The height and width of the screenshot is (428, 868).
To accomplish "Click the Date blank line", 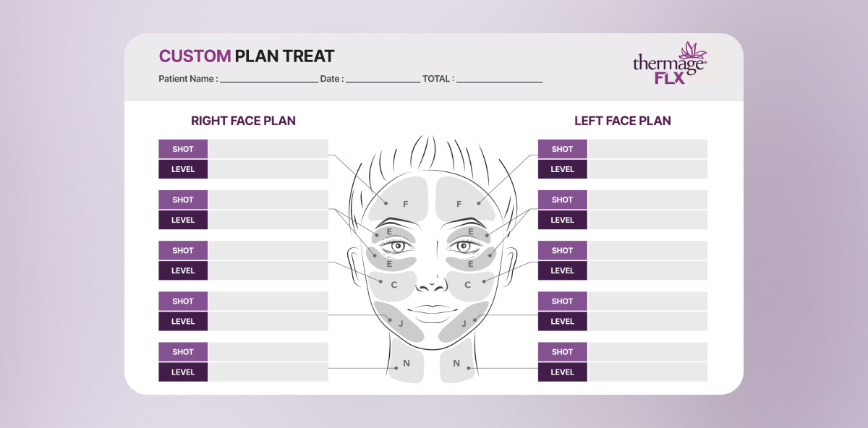I will pyautogui.click(x=383, y=80).
